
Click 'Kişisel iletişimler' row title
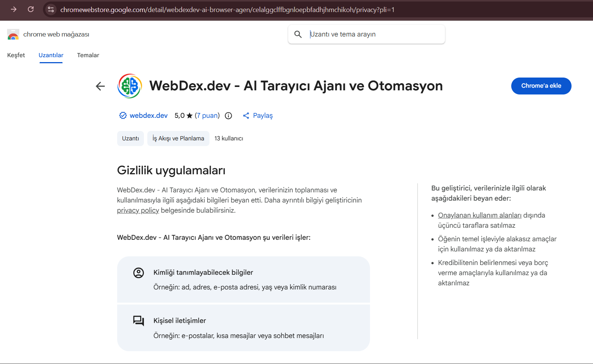[x=179, y=321]
